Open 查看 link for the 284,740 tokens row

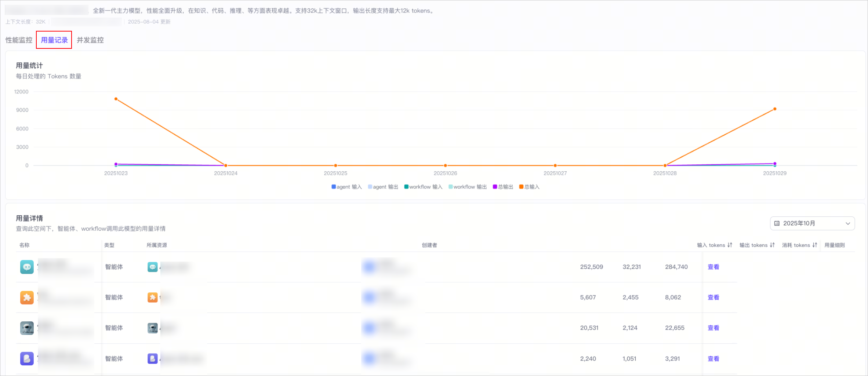point(713,267)
